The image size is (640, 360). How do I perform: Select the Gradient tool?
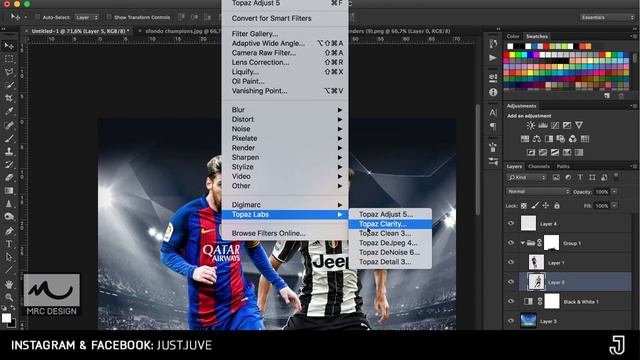point(9,191)
